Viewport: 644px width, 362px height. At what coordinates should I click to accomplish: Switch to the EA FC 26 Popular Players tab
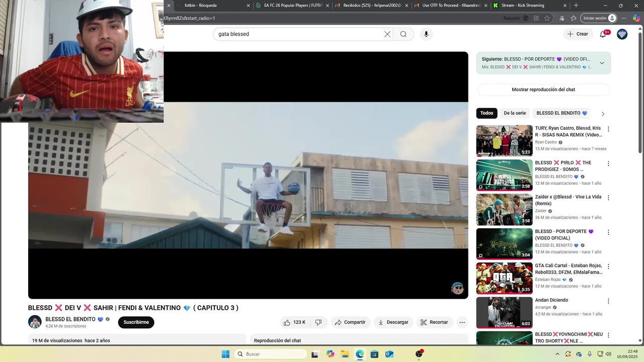pyautogui.click(x=293, y=6)
